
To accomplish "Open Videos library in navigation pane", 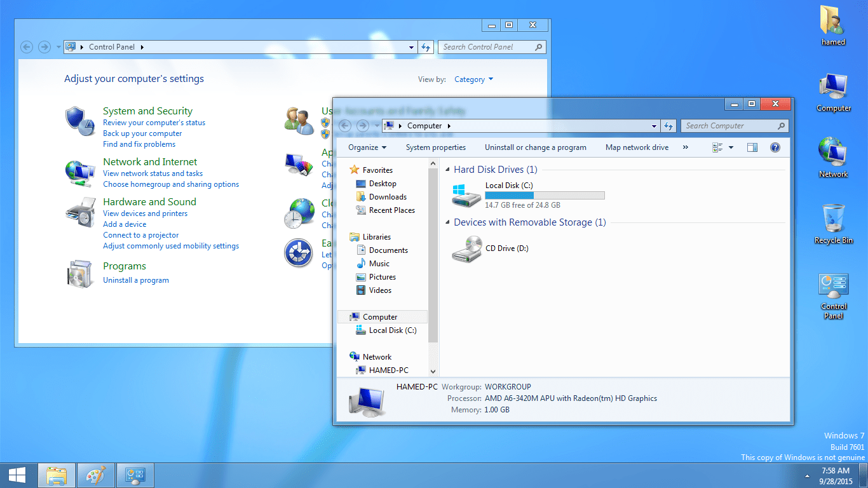I will tap(380, 290).
